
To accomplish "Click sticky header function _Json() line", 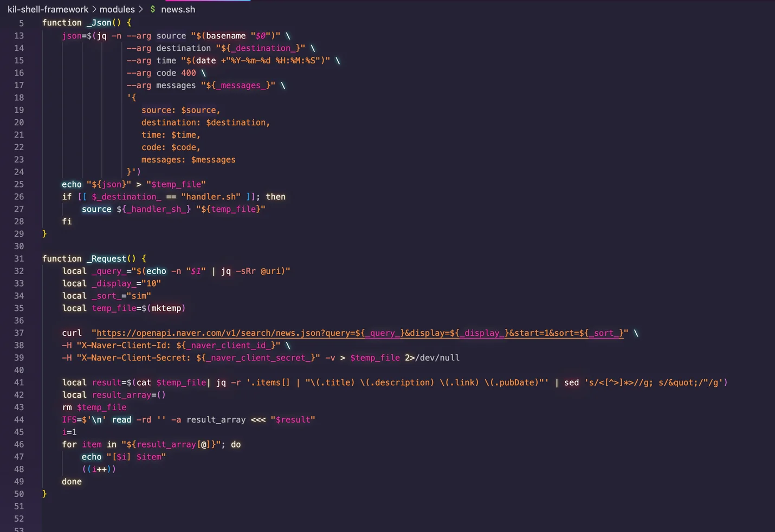I will click(87, 23).
